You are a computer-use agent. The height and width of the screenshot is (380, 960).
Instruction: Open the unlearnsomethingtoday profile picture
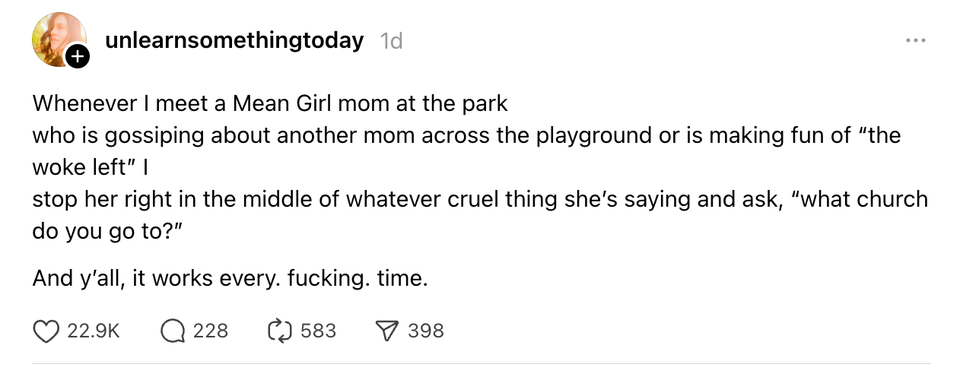pyautogui.click(x=59, y=40)
